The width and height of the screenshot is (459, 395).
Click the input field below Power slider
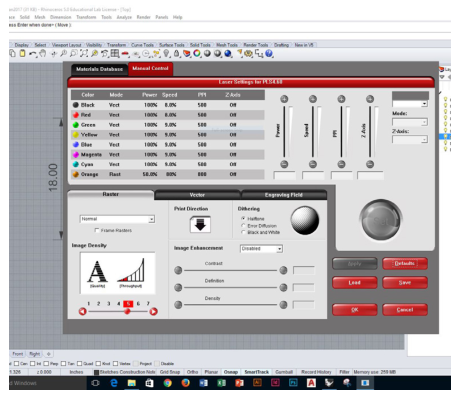284,175
